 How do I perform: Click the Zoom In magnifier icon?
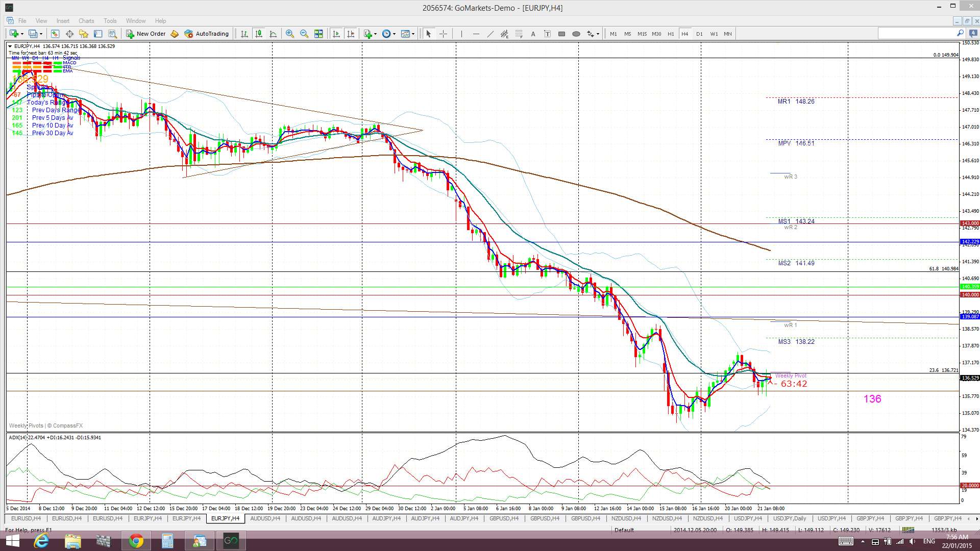(289, 34)
